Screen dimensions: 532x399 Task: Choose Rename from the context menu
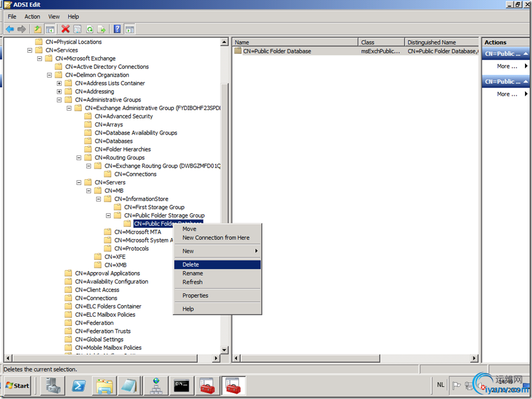(218, 274)
